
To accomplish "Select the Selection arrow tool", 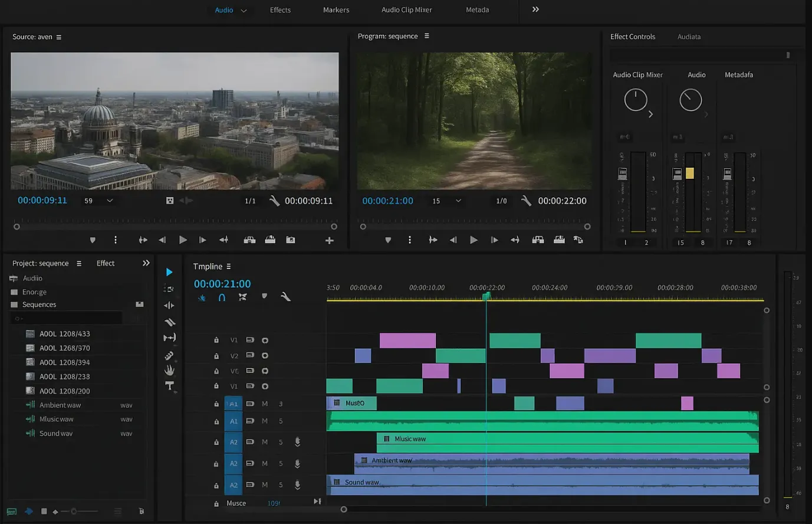I will 169,272.
